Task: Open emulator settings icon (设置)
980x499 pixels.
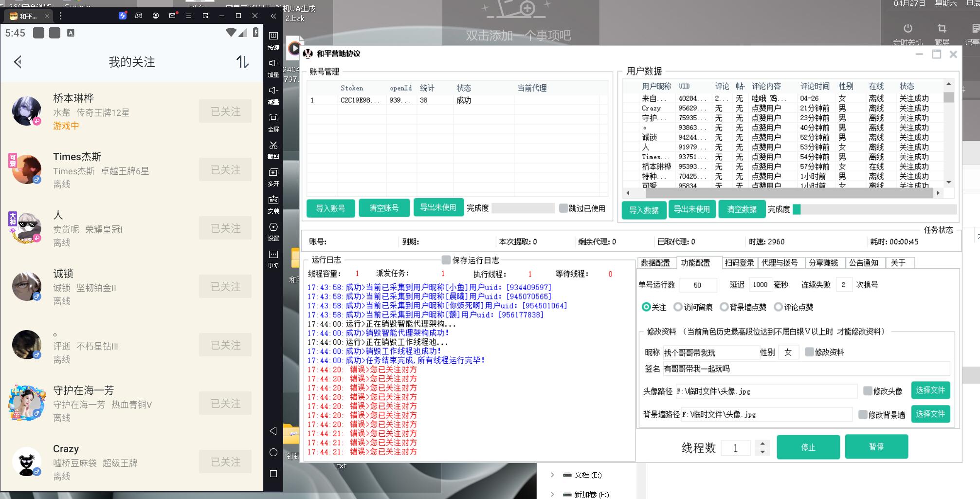Action: pyautogui.click(x=273, y=227)
